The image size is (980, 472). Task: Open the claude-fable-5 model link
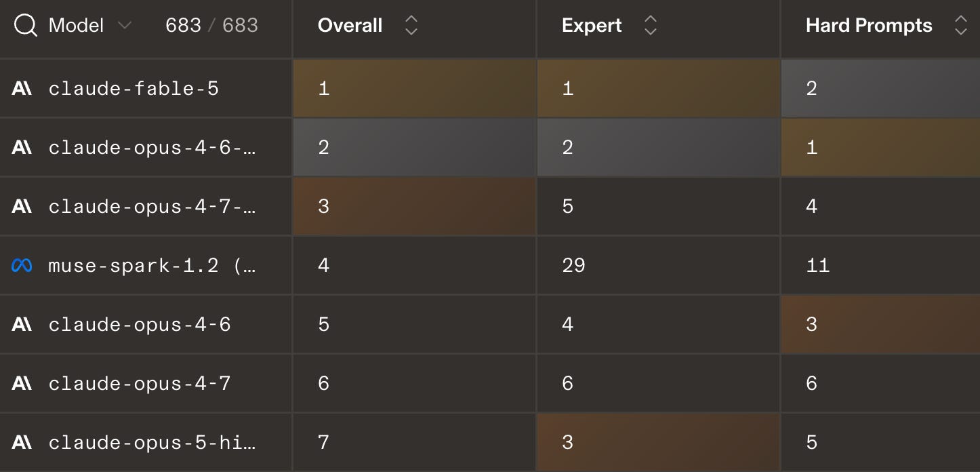pyautogui.click(x=134, y=89)
